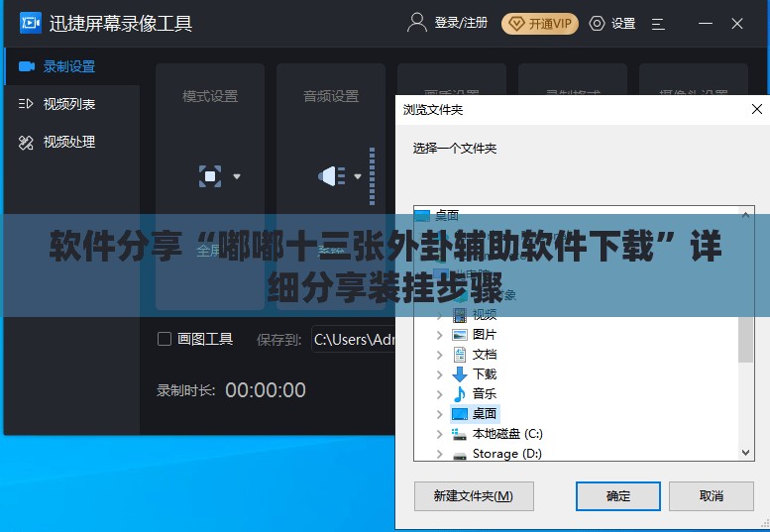Image resolution: width=770 pixels, height=532 pixels.
Task: Click the speaker audio icon
Action: tap(332, 176)
